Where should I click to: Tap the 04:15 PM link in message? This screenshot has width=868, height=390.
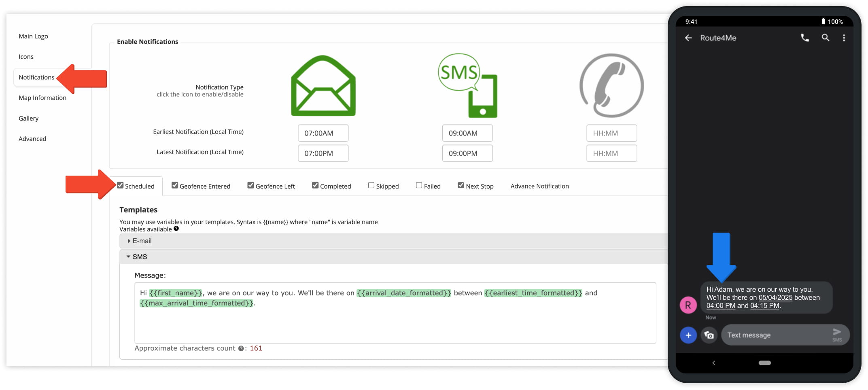765,305
